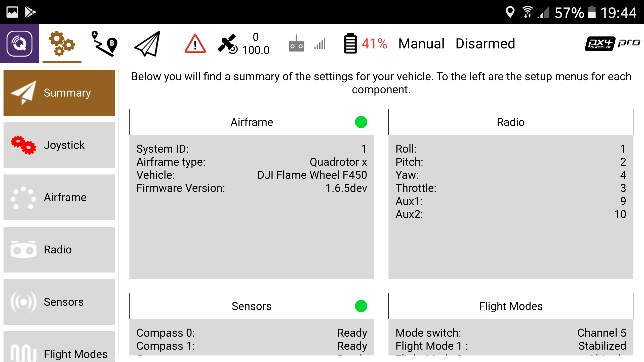Click Disarmed to toggle arm state
This screenshot has height=362, width=644.
[x=485, y=43]
